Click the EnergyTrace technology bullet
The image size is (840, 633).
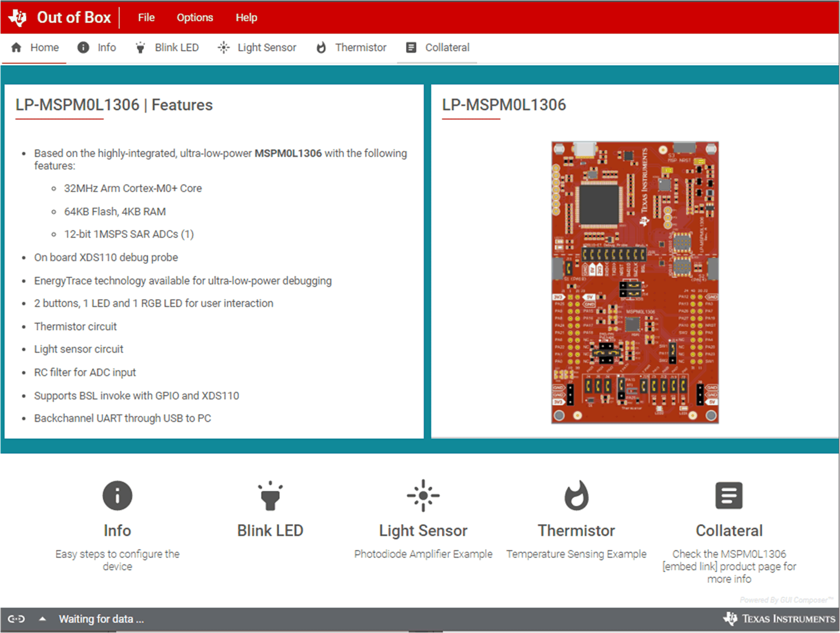click(x=183, y=281)
